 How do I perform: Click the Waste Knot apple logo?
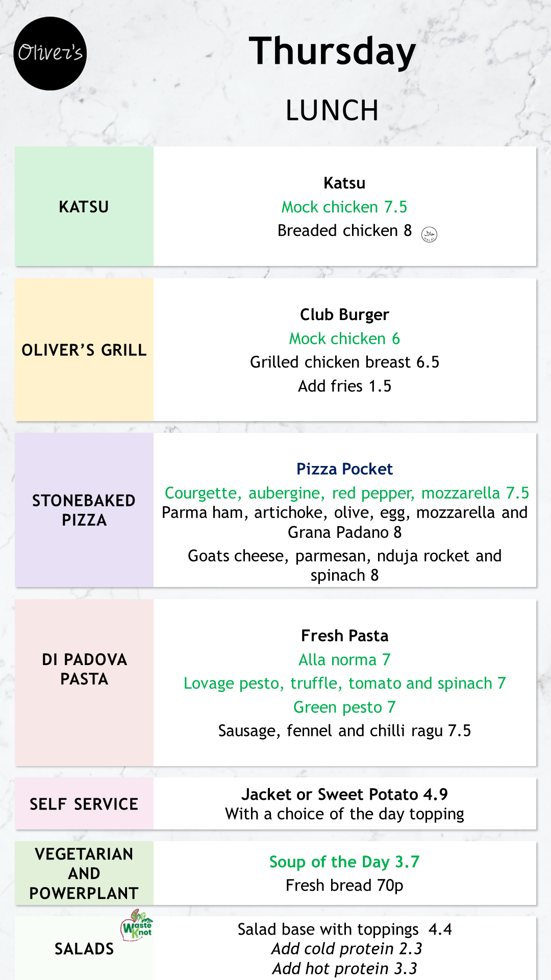click(137, 925)
